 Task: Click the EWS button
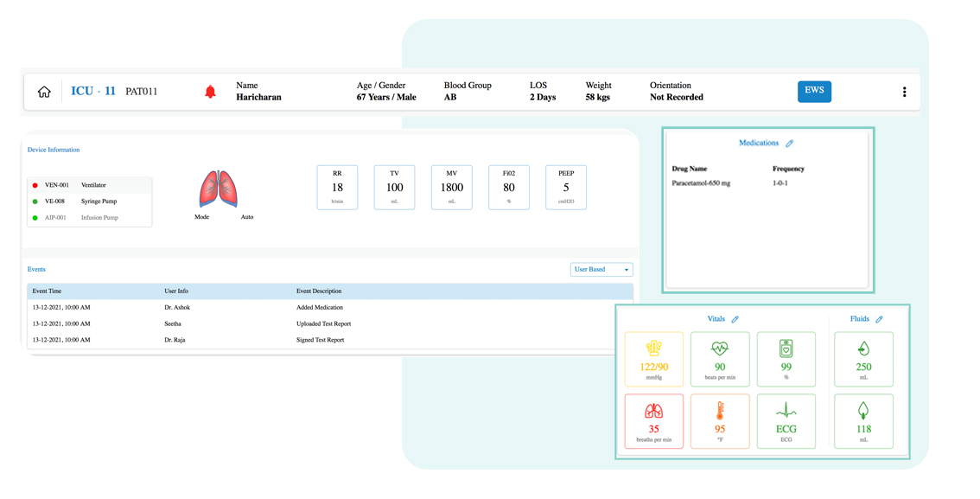coord(814,92)
